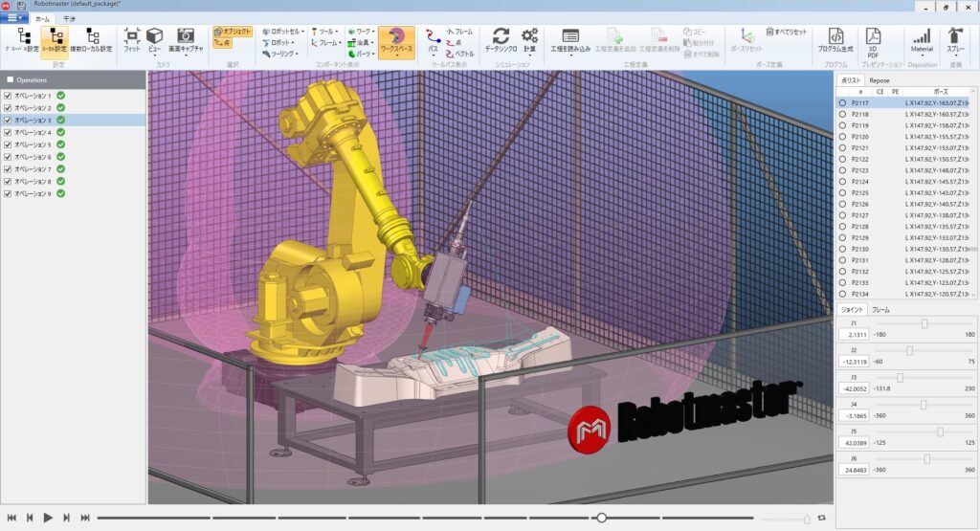
Task: Click the Play button in simulation controls
Action: [x=48, y=518]
